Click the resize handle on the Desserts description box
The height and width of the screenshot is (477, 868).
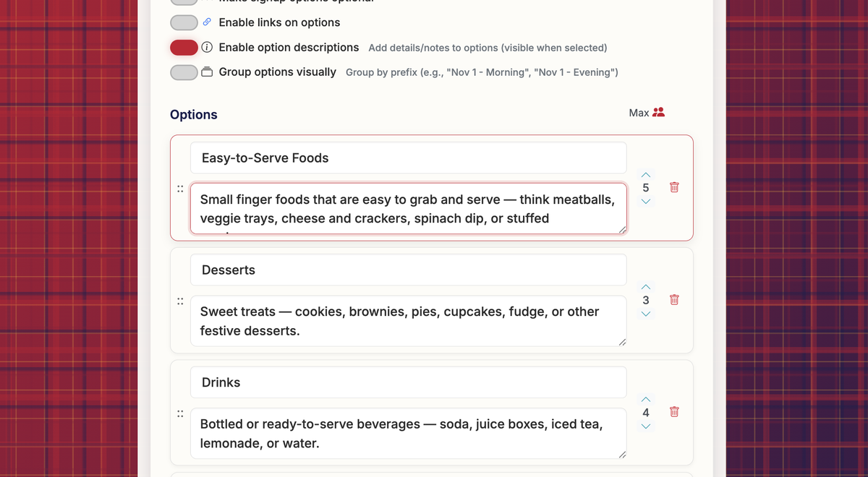pos(622,343)
